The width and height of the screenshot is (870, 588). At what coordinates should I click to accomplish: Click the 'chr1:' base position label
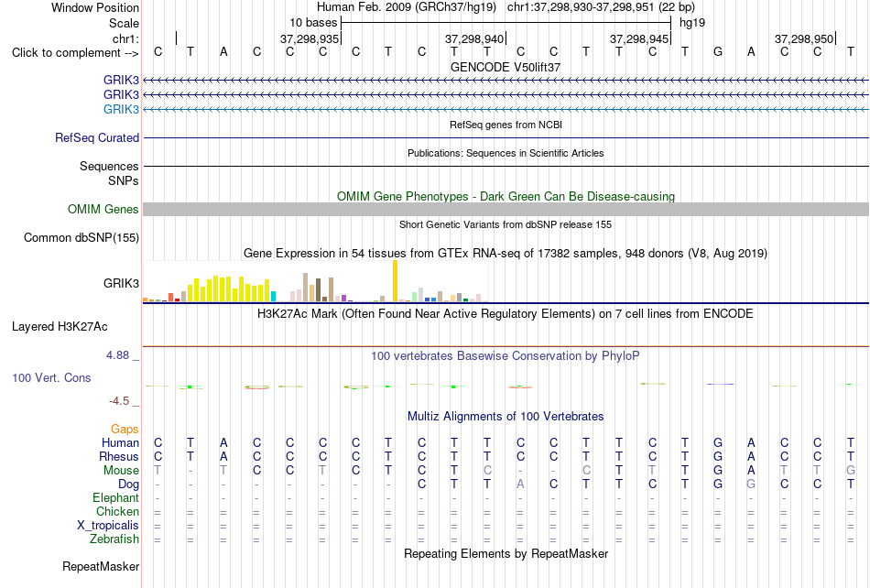tap(126, 38)
